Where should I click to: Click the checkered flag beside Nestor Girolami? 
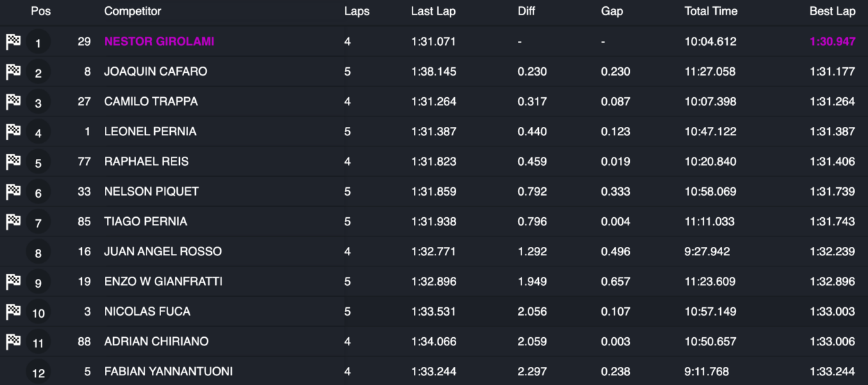(x=13, y=42)
